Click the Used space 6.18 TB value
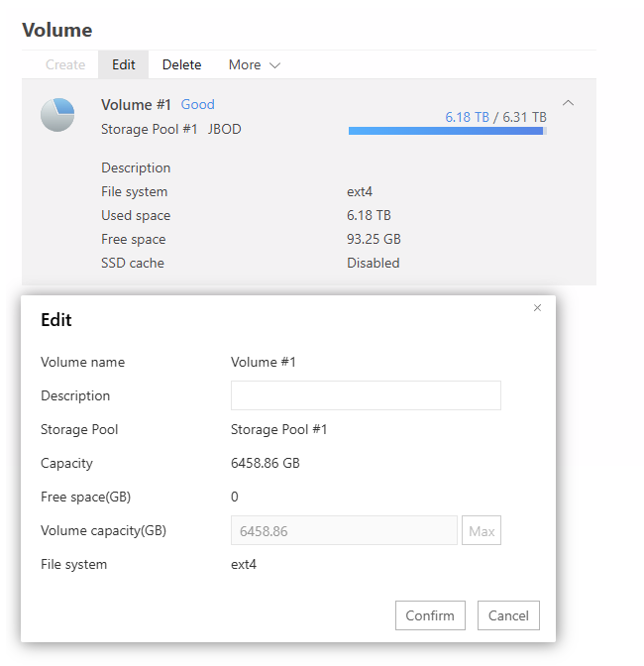644x666 pixels. tap(369, 215)
